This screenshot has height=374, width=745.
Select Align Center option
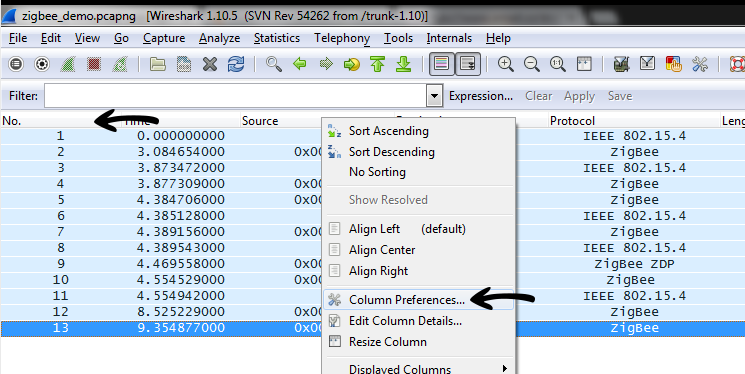[418, 250]
